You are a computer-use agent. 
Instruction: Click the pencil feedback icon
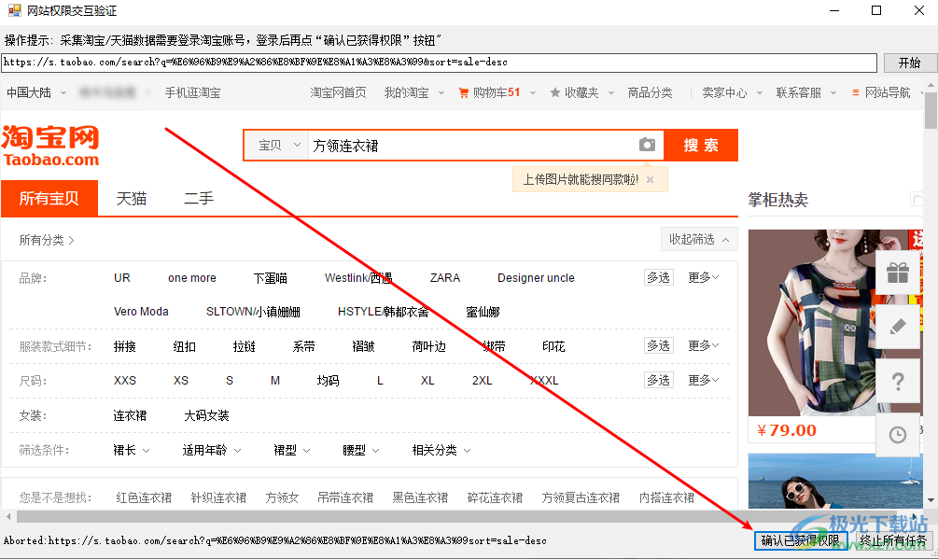pyautogui.click(x=898, y=327)
